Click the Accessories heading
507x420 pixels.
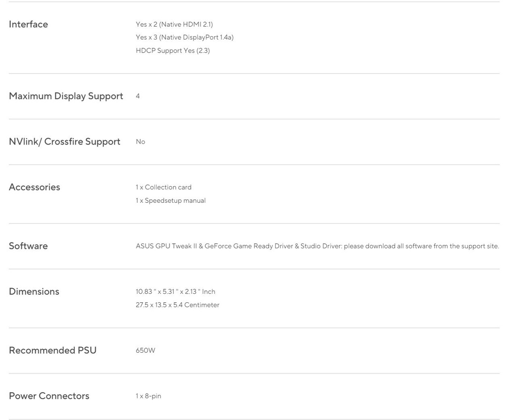[x=34, y=187]
